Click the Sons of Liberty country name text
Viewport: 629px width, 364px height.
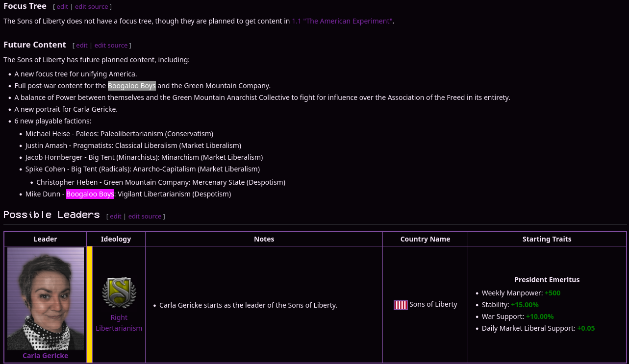(x=433, y=304)
